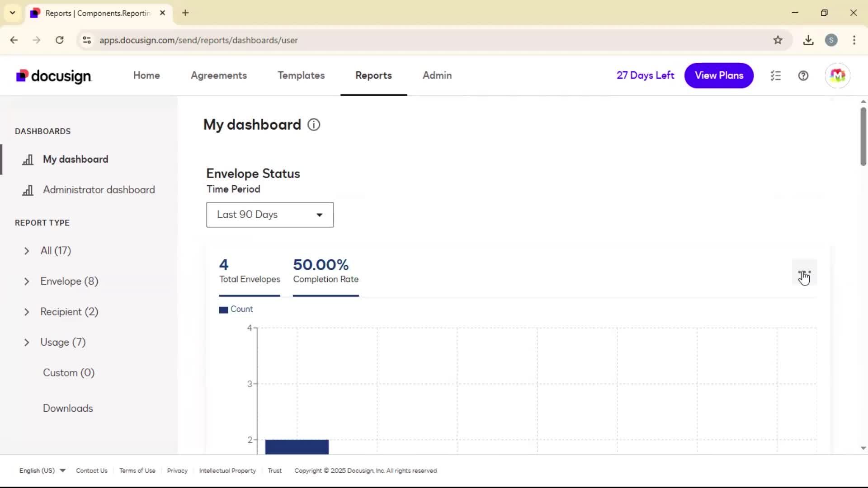
Task: Open Intellectual Property footer link
Action: [227, 470]
